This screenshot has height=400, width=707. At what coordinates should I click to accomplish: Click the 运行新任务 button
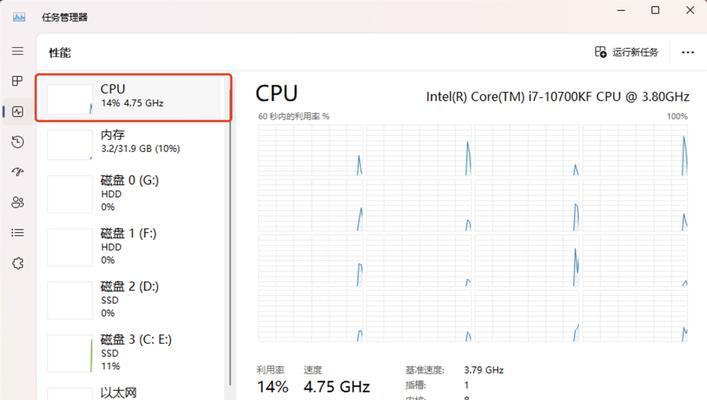click(626, 52)
